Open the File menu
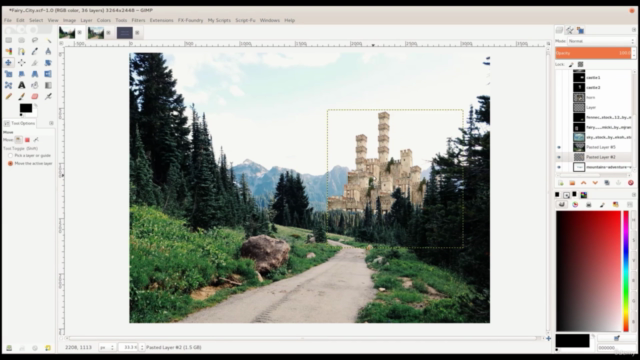This screenshot has width=640, height=360. (8, 20)
